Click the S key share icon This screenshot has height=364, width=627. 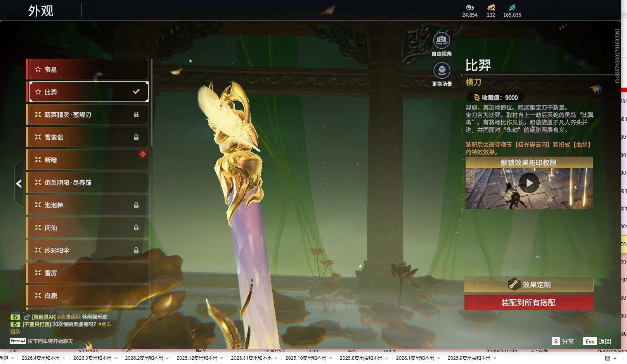556,341
